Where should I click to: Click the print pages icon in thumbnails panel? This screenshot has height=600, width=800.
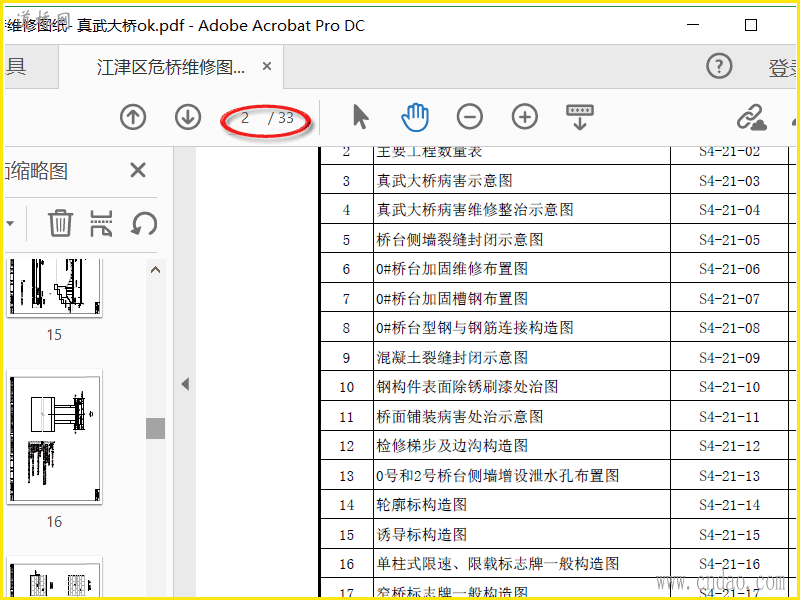click(x=101, y=223)
